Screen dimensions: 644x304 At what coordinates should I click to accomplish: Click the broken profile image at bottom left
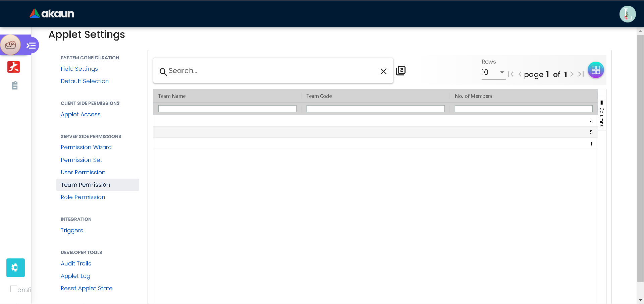tap(20, 289)
